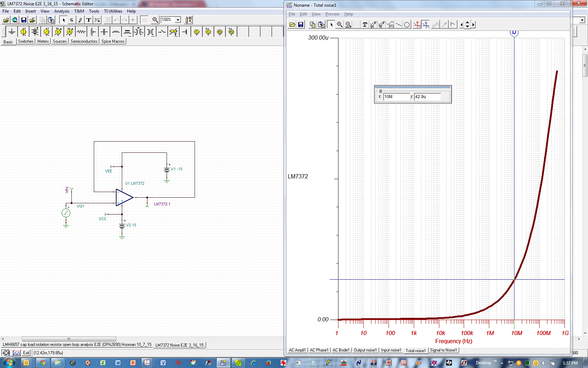This screenshot has height=368, width=588.
Task: Insert a capacitor component
Action: tap(104, 32)
